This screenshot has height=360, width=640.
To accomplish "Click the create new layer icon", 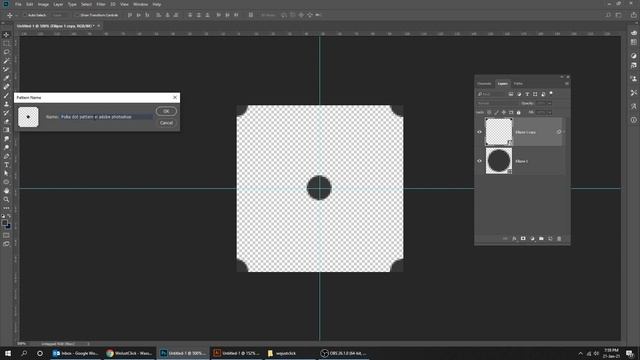I will 550,238.
